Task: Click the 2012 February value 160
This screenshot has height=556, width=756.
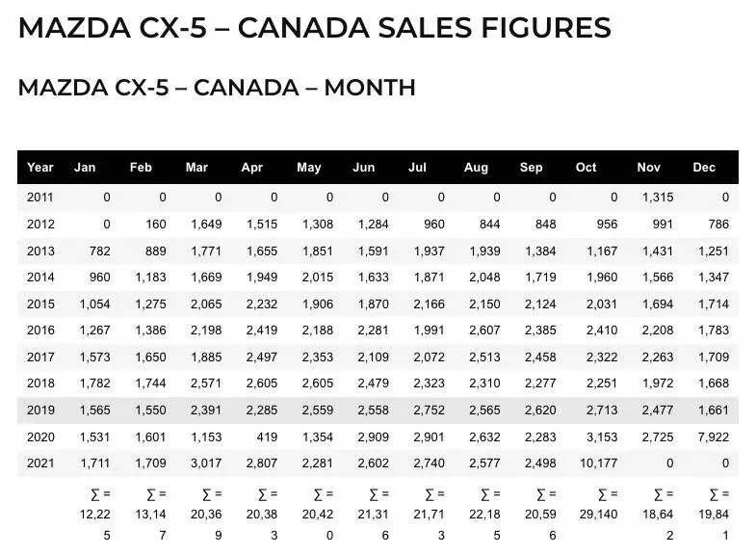Action: 156,225
